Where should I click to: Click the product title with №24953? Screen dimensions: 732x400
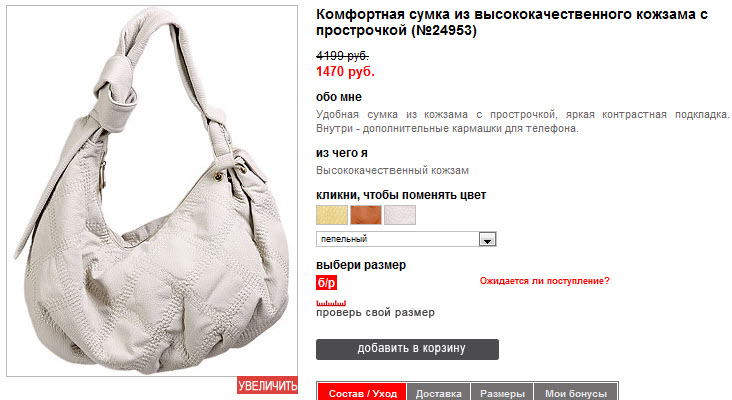[512, 22]
